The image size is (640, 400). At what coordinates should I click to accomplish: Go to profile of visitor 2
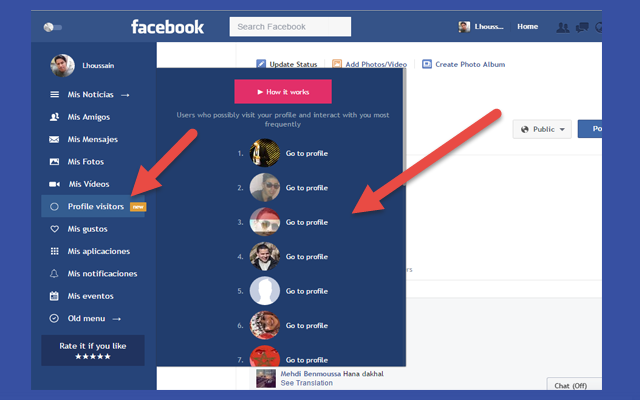pos(307,188)
